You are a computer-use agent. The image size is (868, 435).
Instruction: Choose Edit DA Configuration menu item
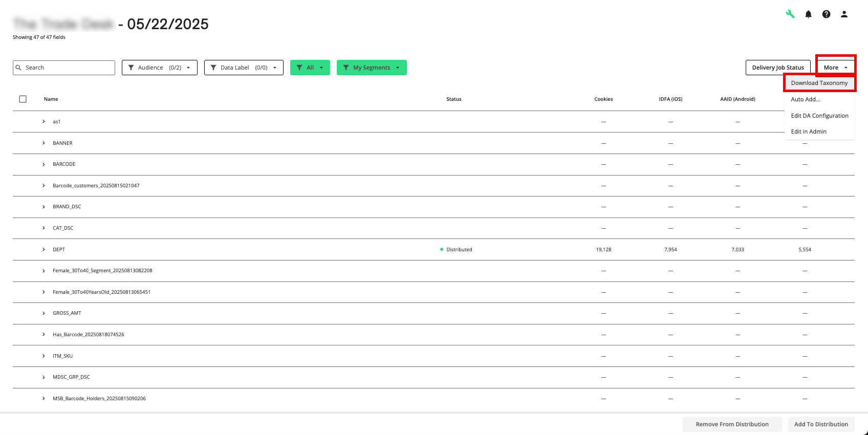[819, 116]
